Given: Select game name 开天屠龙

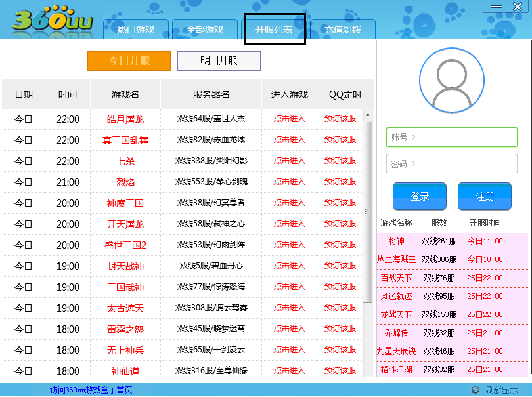Looking at the screenshot, I should click(x=125, y=224).
